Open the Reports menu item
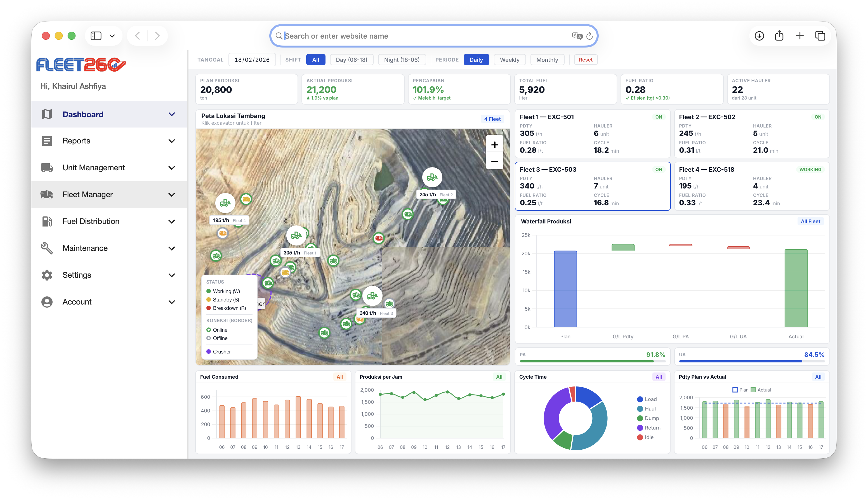Image resolution: width=868 pixels, height=500 pixels. click(x=109, y=141)
